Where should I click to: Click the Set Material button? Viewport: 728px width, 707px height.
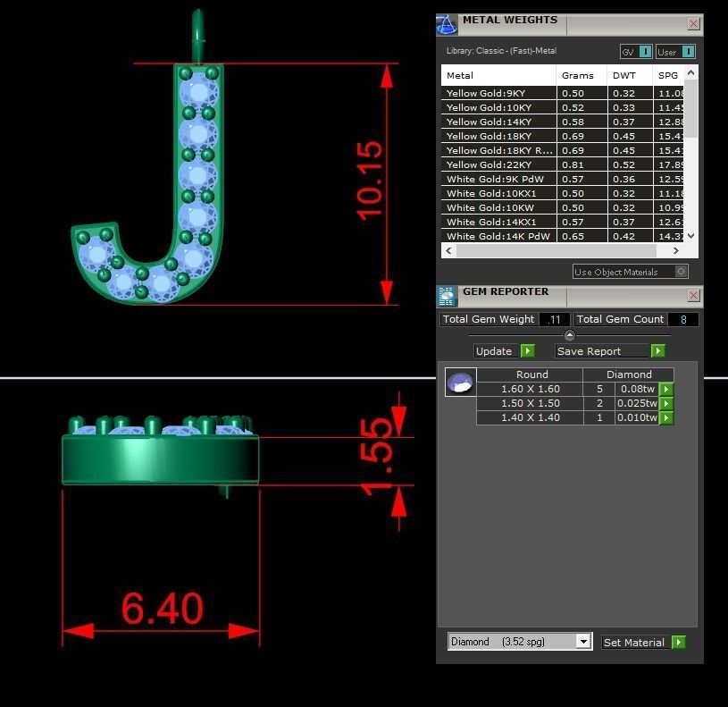(x=635, y=643)
